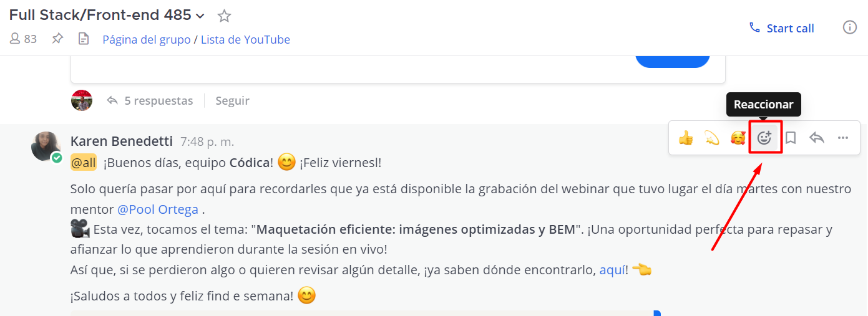Expand the 5 respuestas thread
Viewport: 868px width, 316px height.
pos(150,100)
